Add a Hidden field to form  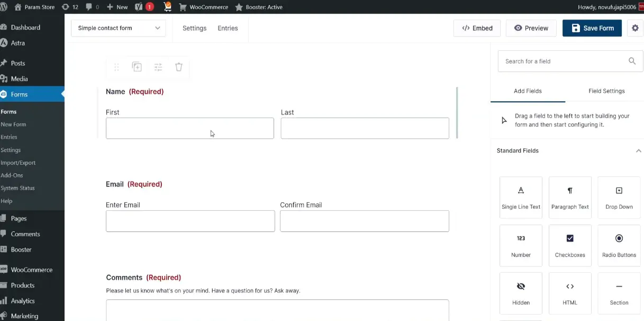[x=521, y=293]
